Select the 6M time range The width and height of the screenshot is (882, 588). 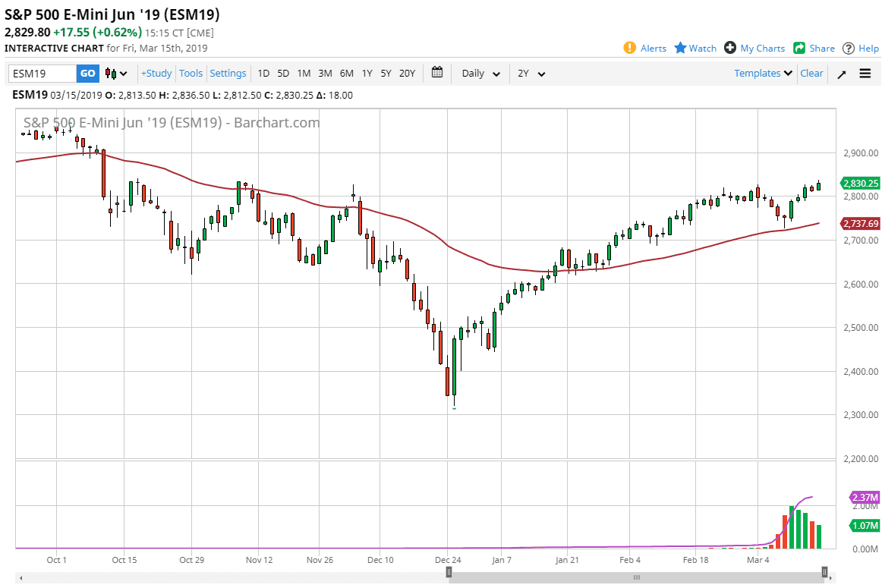click(x=346, y=73)
